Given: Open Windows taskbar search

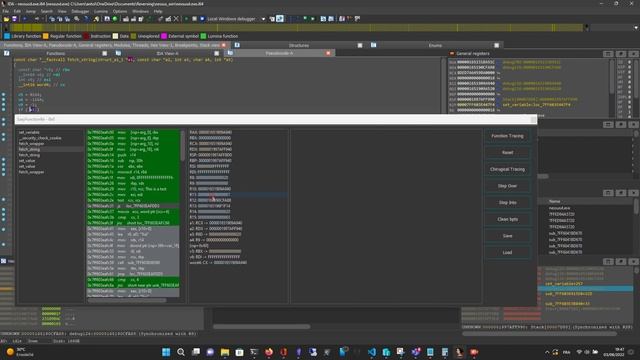Looking at the screenshot, I should point(181,352).
